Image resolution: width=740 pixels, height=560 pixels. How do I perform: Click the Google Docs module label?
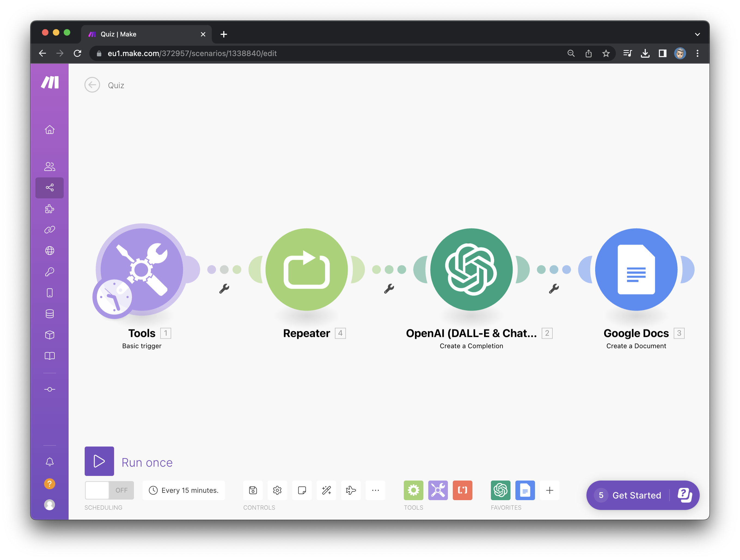coord(636,333)
